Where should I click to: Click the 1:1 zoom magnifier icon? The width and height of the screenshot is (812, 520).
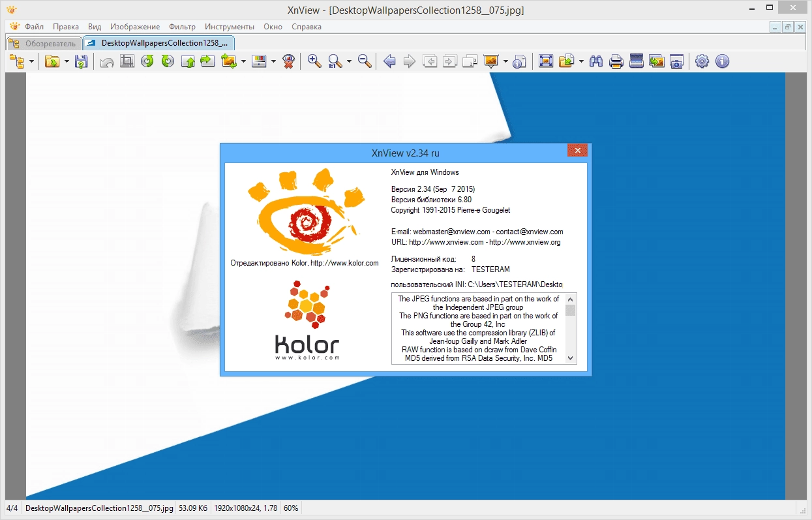[x=335, y=61]
